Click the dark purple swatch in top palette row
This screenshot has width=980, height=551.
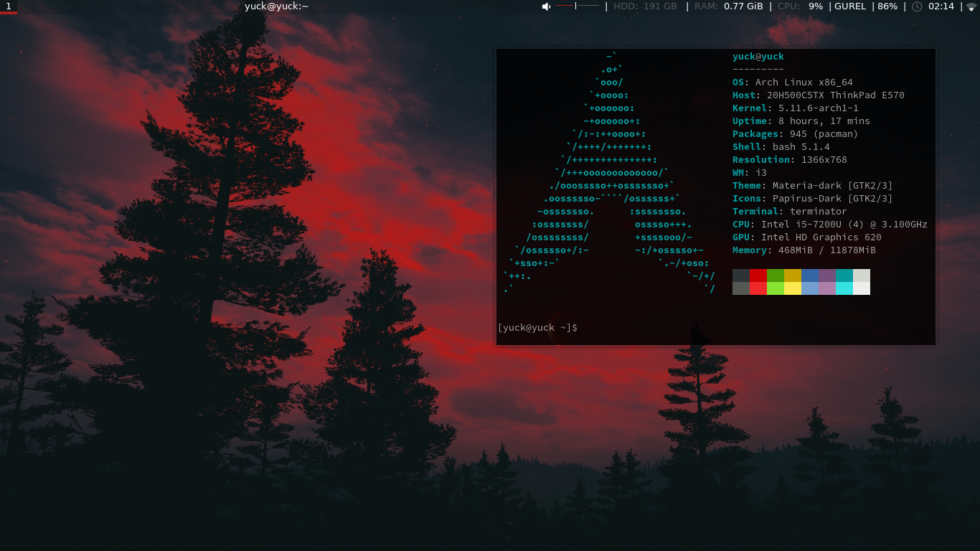pos(827,275)
